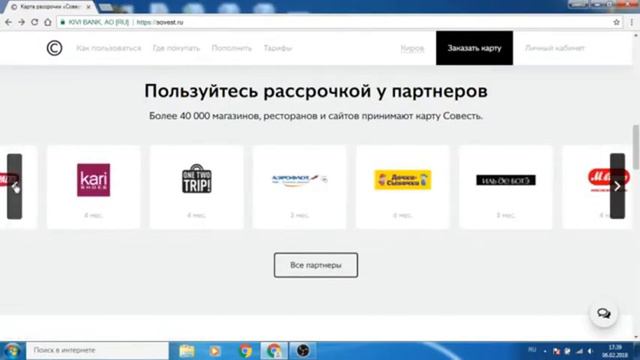The width and height of the screenshot is (640, 360).
Task: Open Тарифы menu item
Action: (278, 48)
